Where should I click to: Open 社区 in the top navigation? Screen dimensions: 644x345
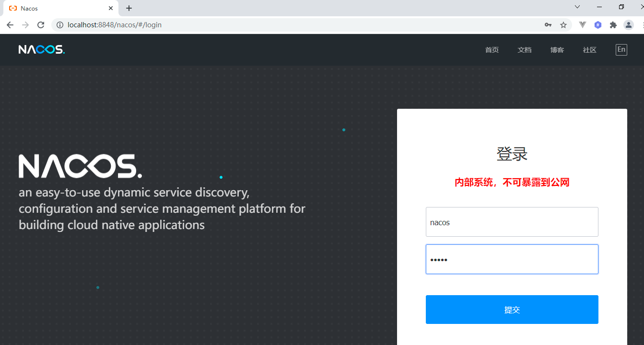590,50
